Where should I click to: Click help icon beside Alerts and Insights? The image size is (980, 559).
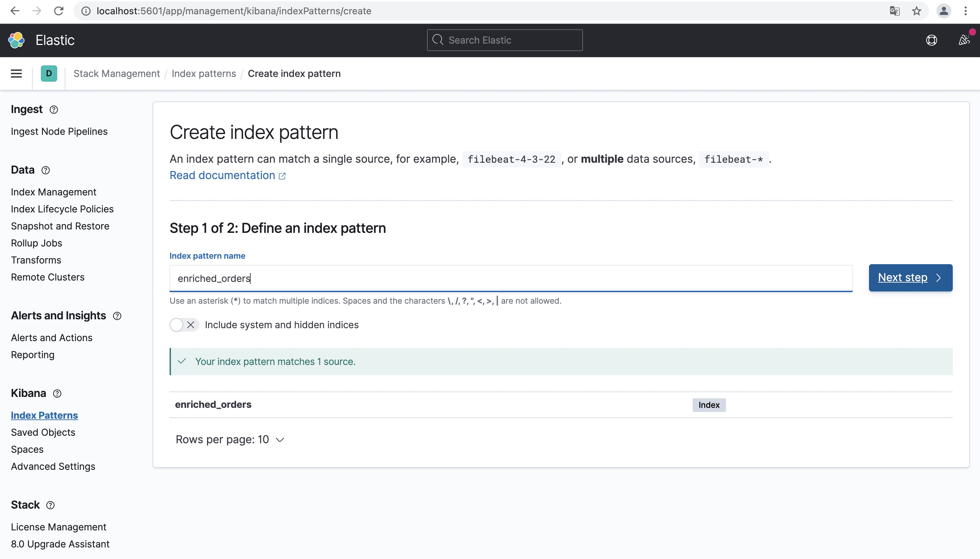click(117, 316)
